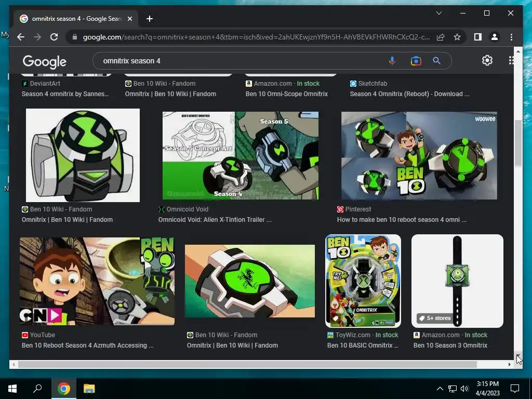Open the Ben 10 Wiki omnitrix drawing thumbnail

coord(83,155)
